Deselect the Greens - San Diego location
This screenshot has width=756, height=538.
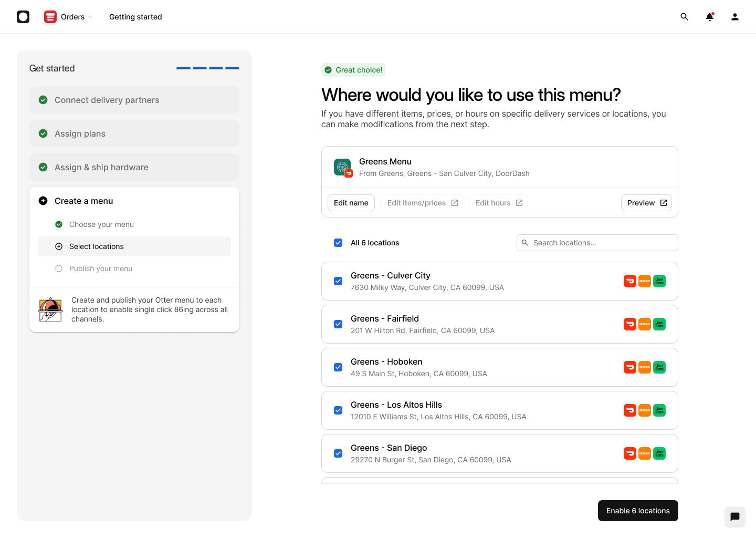[x=338, y=453]
